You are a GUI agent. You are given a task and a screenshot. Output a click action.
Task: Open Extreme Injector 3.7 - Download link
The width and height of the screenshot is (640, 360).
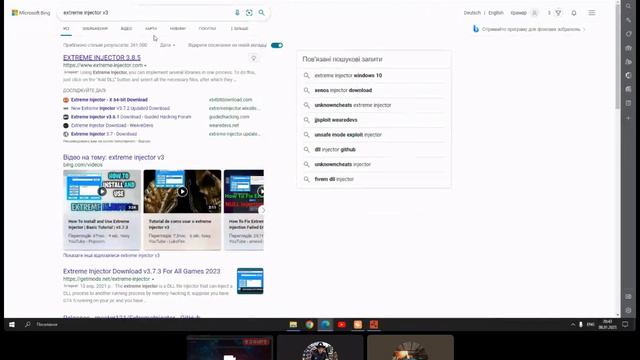(104, 134)
